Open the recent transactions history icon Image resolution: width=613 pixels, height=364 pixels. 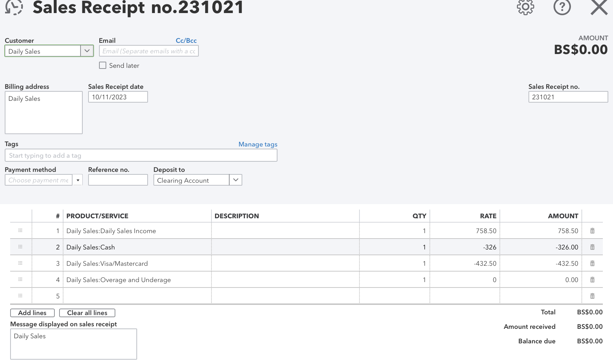(x=14, y=7)
